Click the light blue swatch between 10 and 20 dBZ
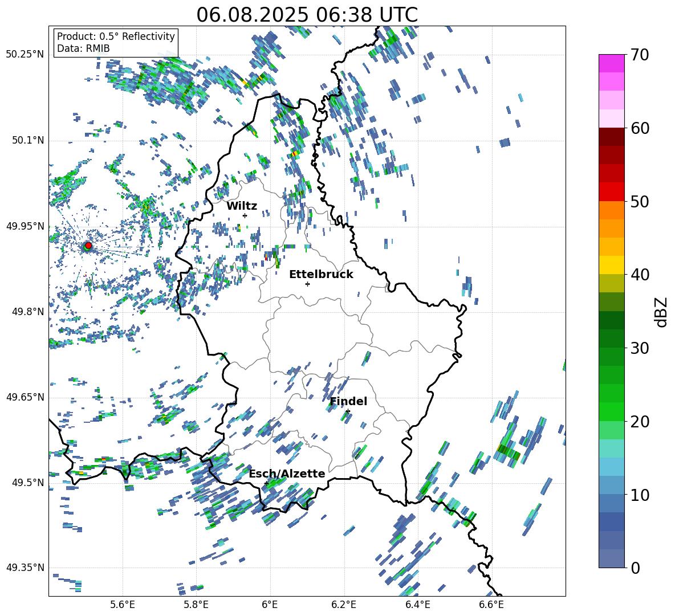This screenshot has height=616, width=675. coord(612,467)
